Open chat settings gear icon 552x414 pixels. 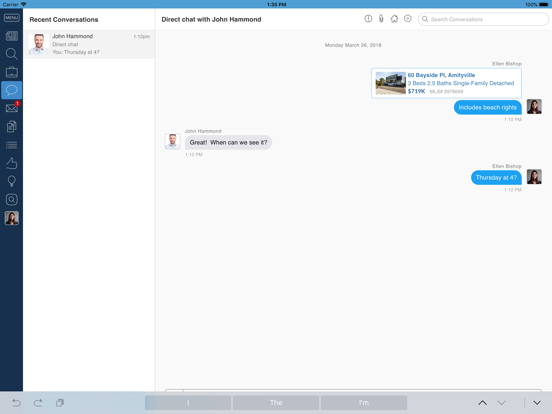point(408,19)
